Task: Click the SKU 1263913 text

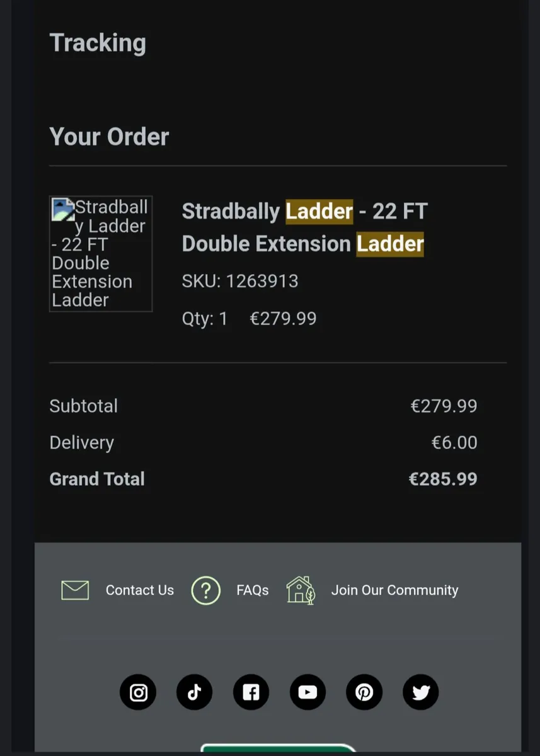Action: pos(240,281)
